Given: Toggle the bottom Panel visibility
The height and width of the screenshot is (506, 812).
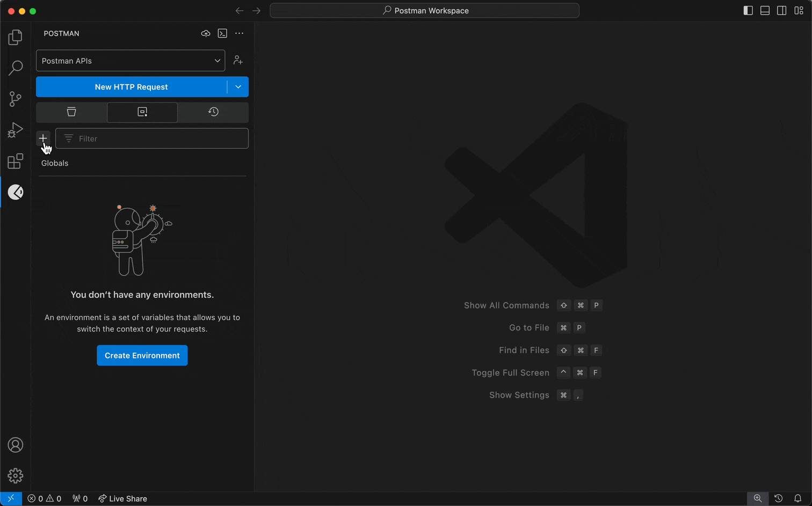Looking at the screenshot, I should 765,10.
